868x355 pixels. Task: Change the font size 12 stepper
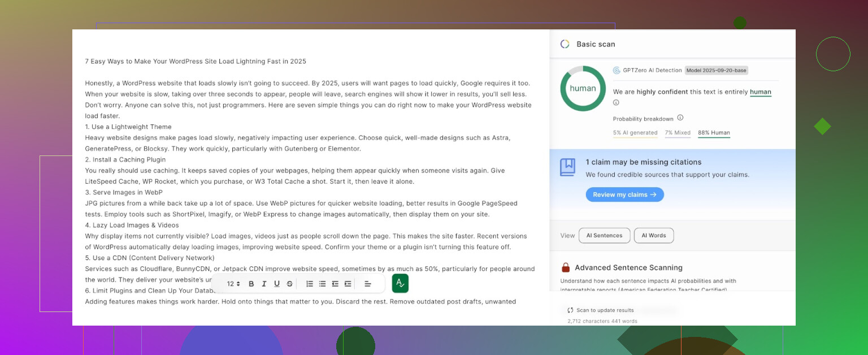coord(233,284)
